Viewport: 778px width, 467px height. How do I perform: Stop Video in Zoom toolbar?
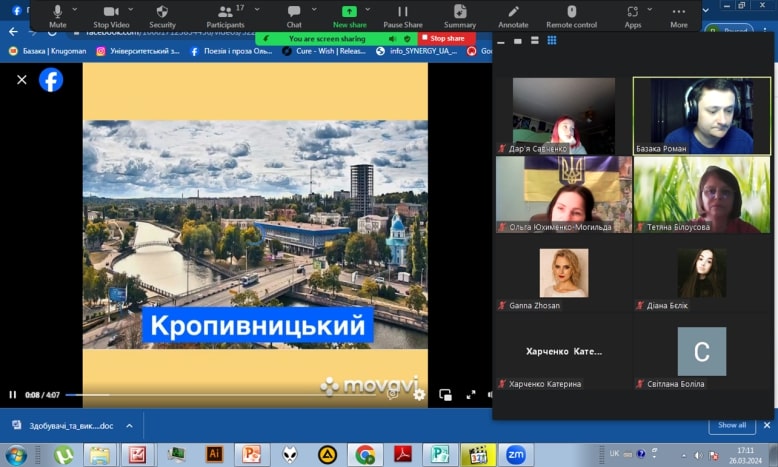coord(110,14)
